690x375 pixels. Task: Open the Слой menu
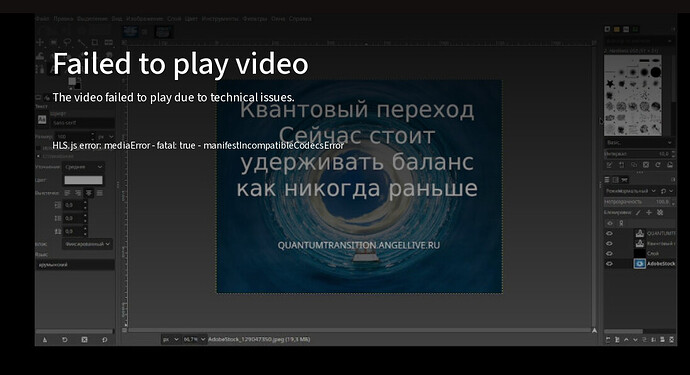tap(174, 19)
